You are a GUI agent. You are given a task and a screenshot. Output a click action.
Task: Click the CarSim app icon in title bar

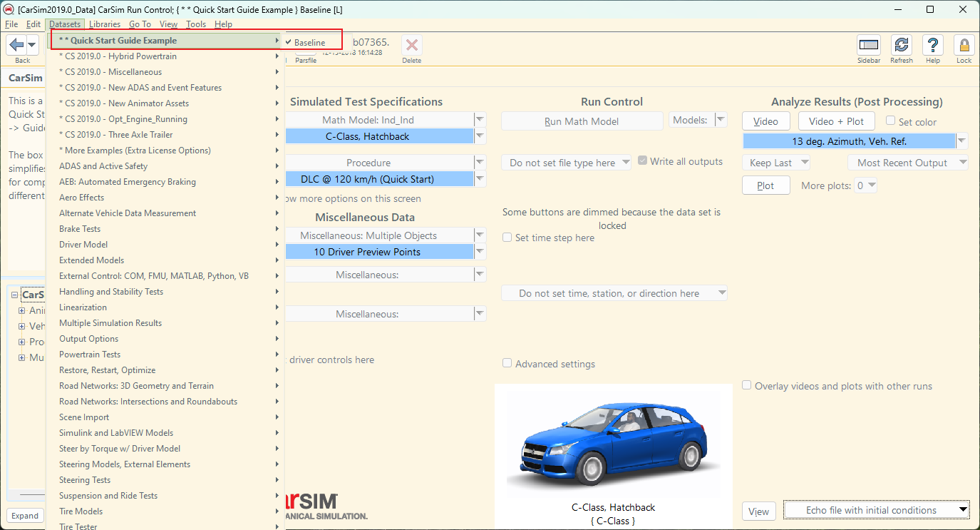tap(9, 9)
